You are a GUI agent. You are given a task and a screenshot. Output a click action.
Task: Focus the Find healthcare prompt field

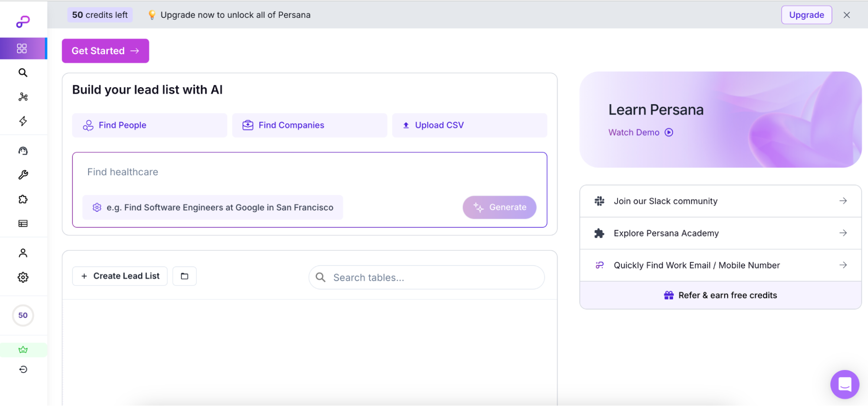coord(309,172)
